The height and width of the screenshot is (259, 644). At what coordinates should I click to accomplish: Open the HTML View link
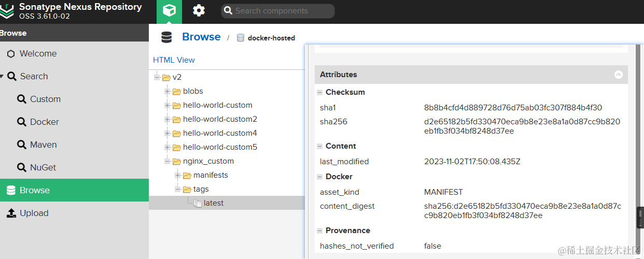coord(174,60)
